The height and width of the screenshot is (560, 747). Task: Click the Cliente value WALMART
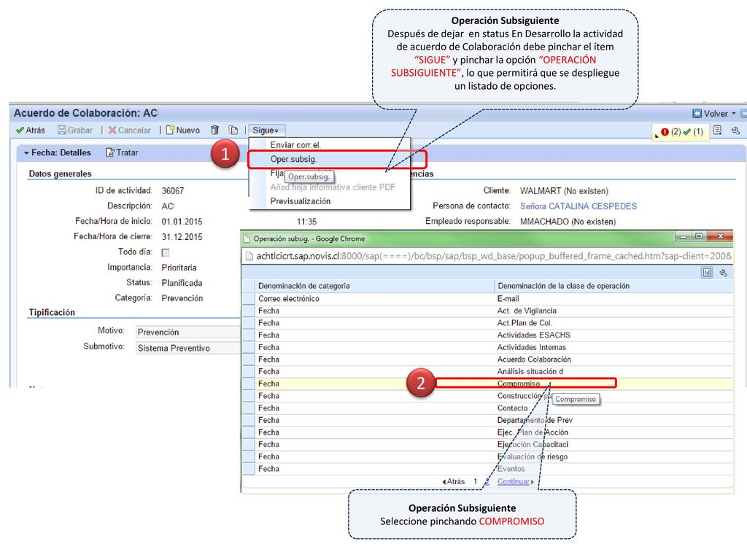coord(564,191)
